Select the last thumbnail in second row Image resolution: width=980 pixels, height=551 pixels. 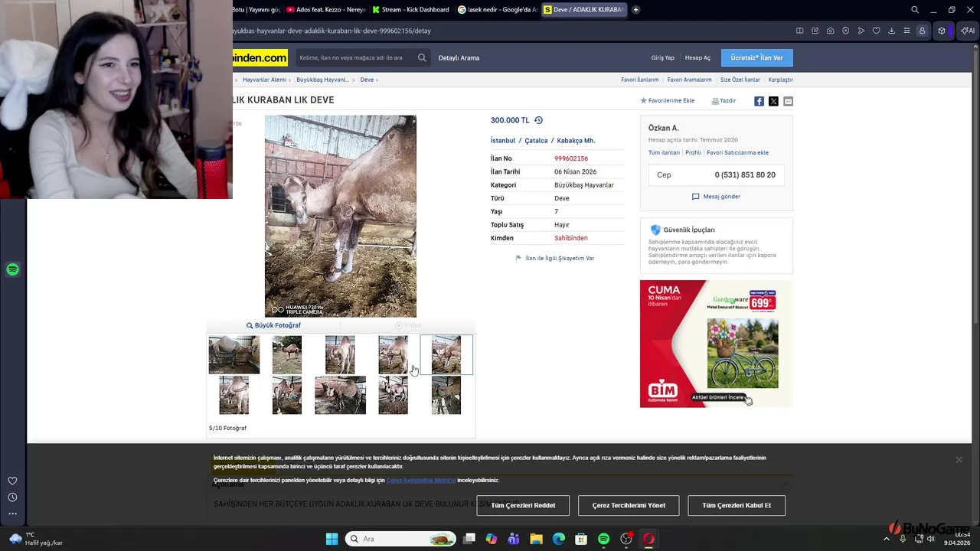446,395
